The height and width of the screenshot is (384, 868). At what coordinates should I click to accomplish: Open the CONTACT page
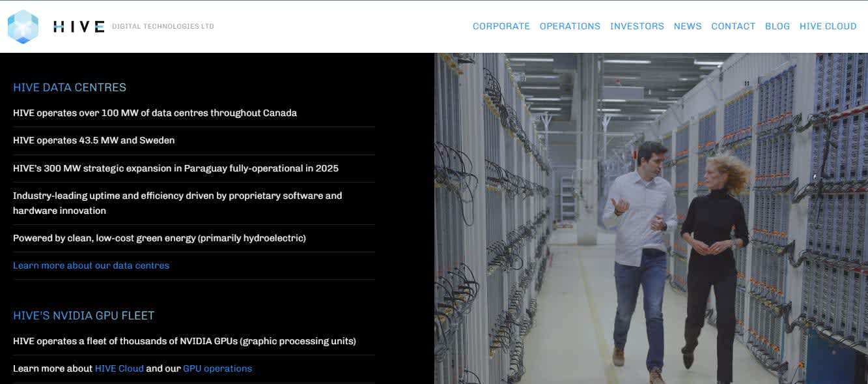coord(733,26)
